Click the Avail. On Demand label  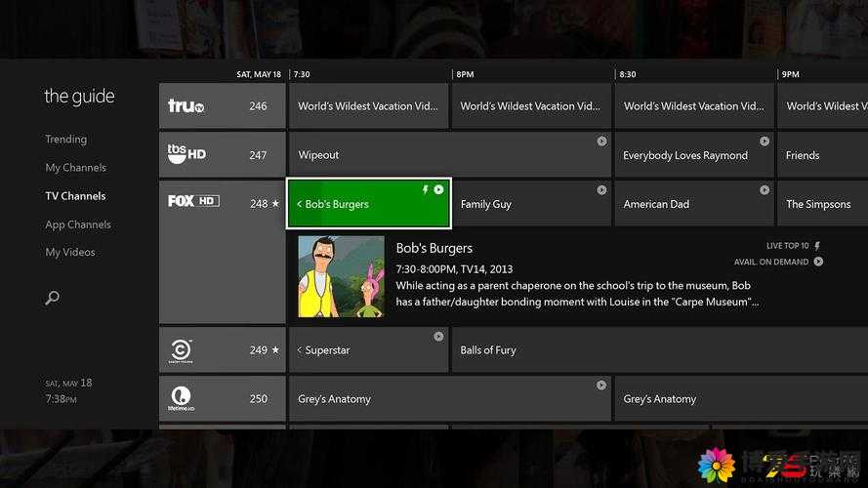tap(771, 262)
